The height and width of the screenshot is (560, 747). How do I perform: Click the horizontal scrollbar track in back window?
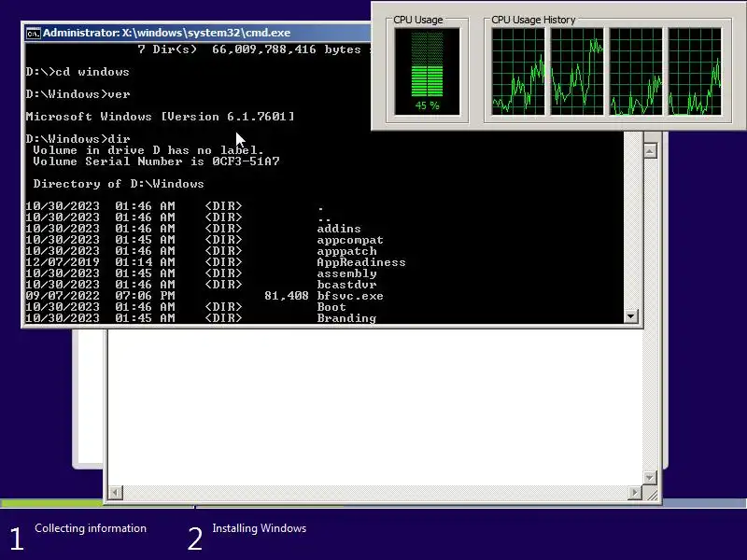[375, 493]
